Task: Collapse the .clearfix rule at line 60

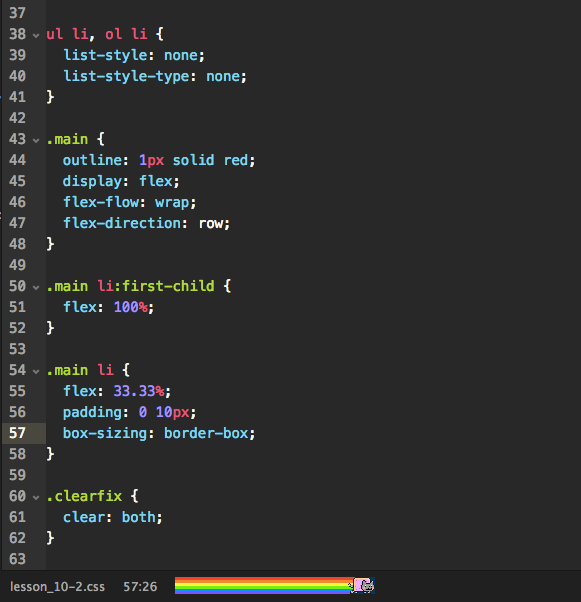Action: click(36, 497)
